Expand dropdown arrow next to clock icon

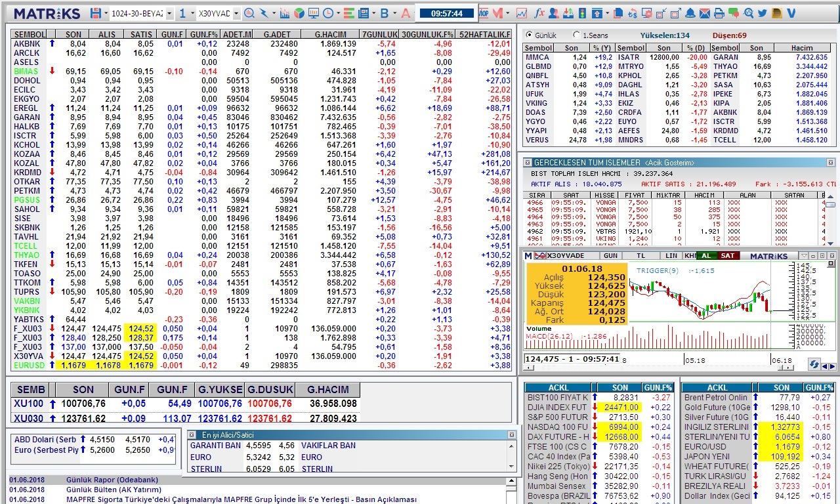[338, 13]
